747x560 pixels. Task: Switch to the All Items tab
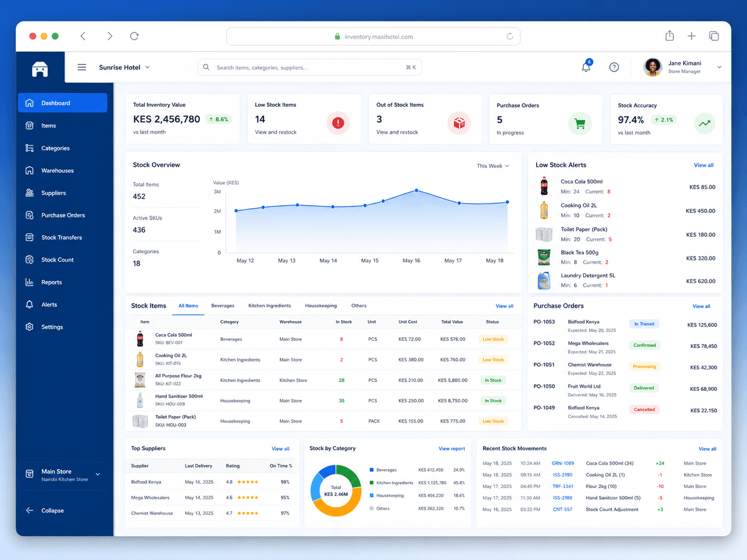188,306
